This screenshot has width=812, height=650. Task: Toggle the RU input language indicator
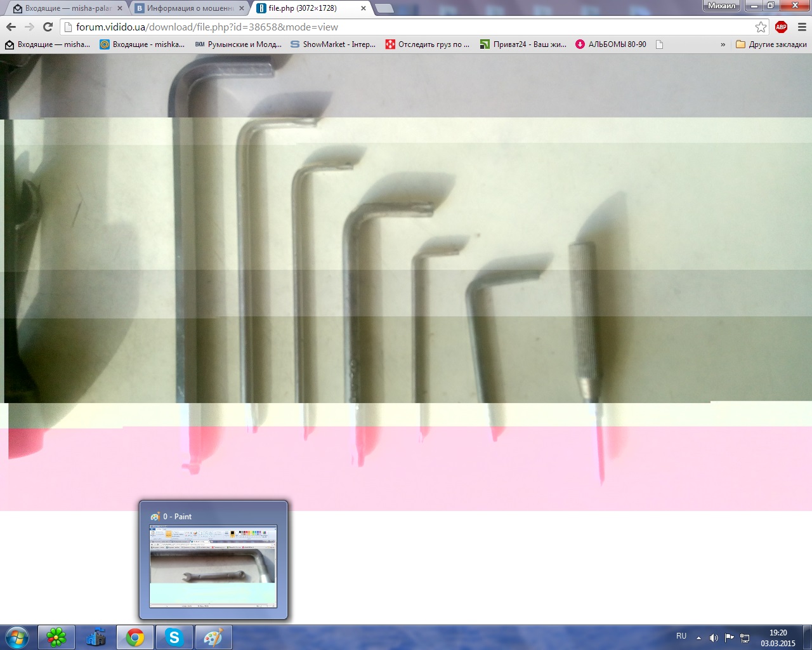pyautogui.click(x=681, y=636)
